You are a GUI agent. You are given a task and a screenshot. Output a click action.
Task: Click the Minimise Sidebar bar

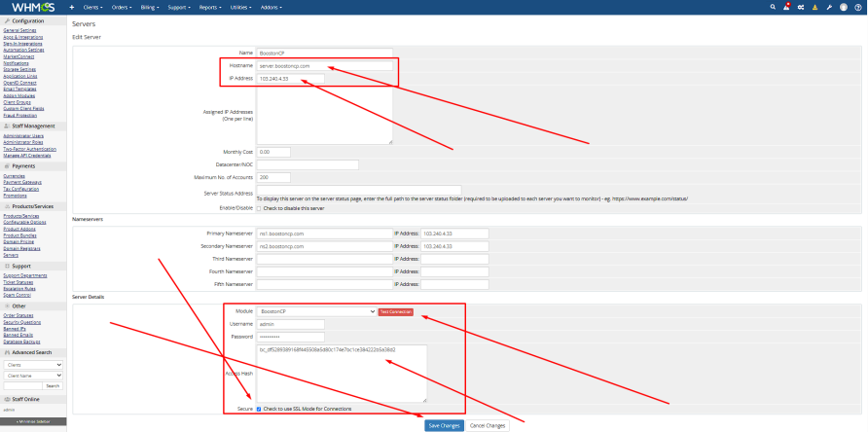pos(33,421)
